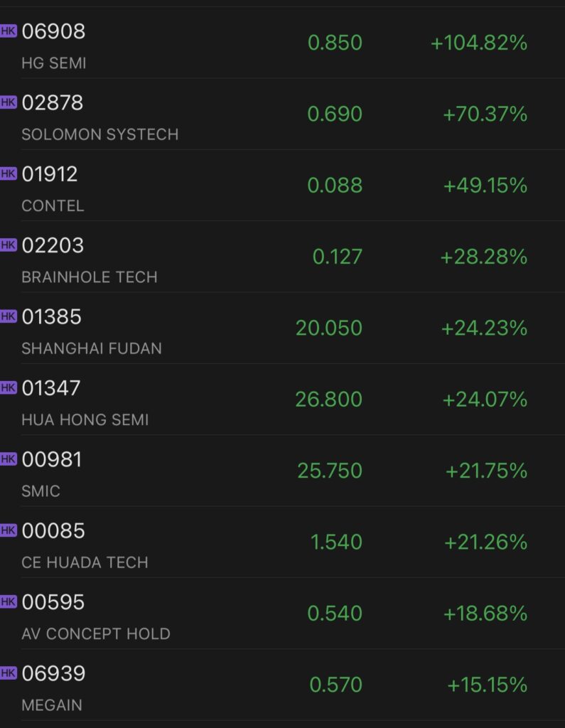The height and width of the screenshot is (728, 565).
Task: Select the MEGAIN stock name
Action: 52,705
